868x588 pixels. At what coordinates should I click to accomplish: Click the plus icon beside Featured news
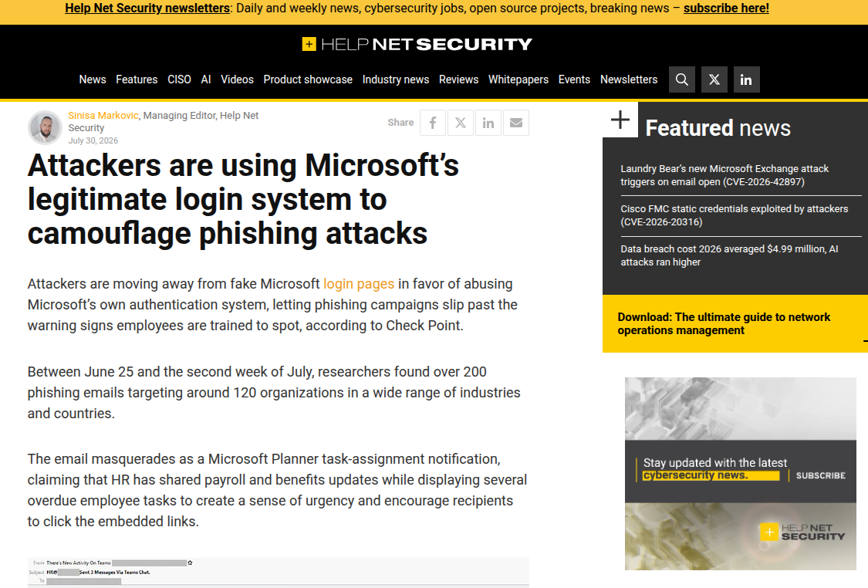click(620, 120)
